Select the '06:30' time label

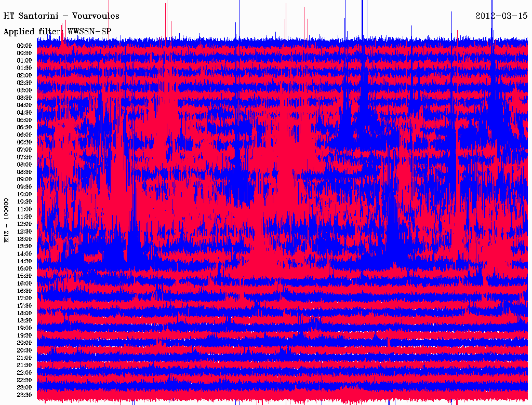click(x=24, y=142)
